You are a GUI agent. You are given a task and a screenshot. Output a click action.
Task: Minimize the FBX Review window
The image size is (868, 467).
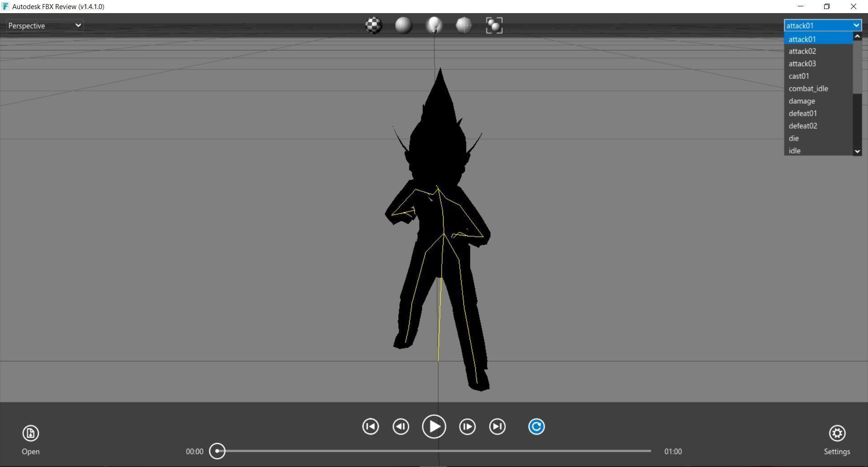(801, 6)
